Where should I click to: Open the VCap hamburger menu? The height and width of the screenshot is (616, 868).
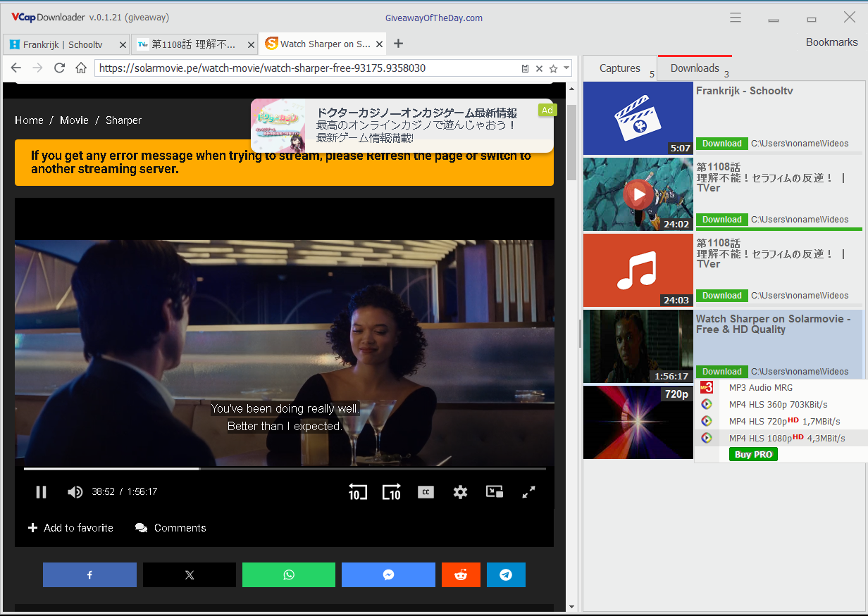pos(736,18)
